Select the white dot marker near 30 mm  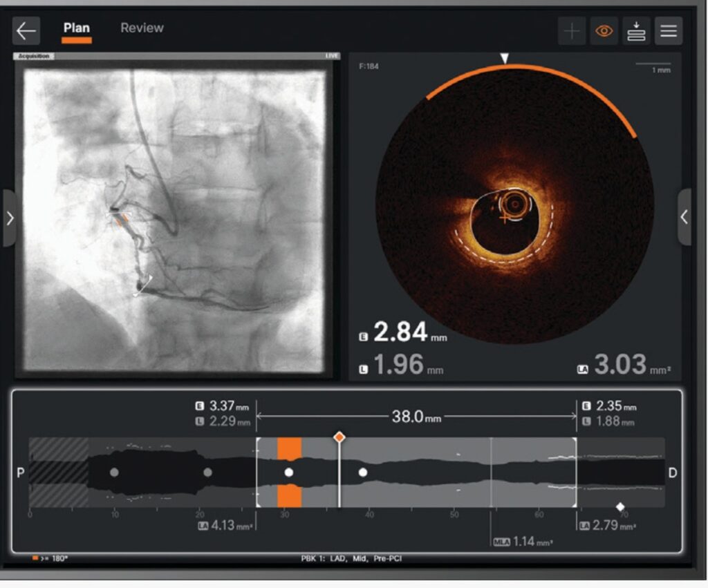289,473
